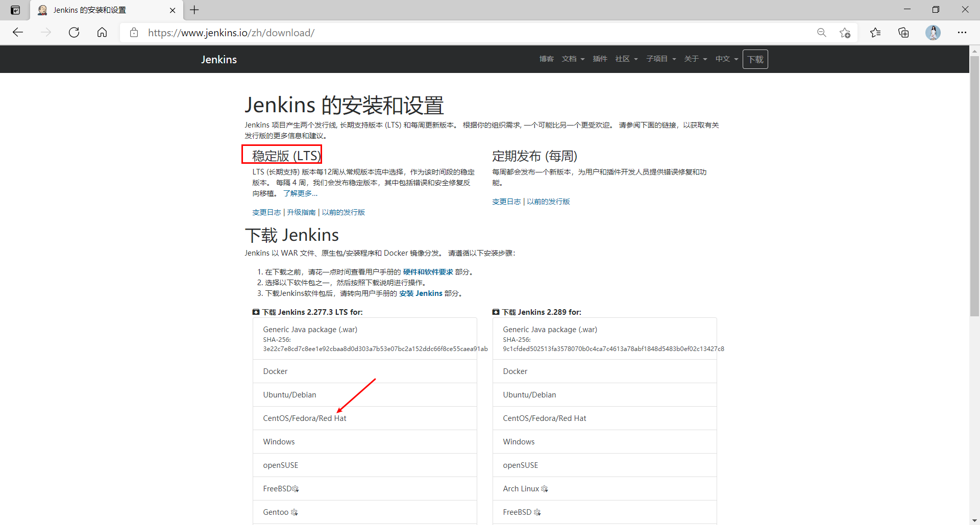Click the 下载 Jenkins 2.277.3 LTS for heading
Viewport: 980px width, 525px height.
[x=308, y=312]
